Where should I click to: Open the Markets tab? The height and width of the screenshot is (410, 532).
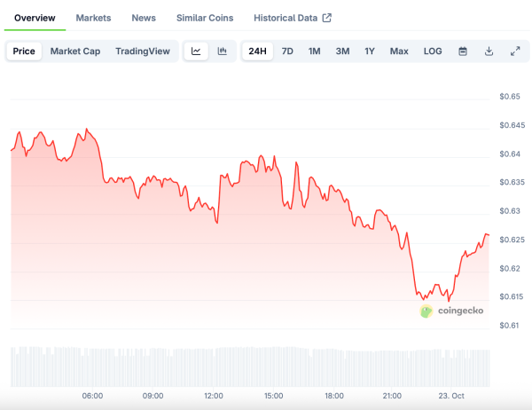93,18
